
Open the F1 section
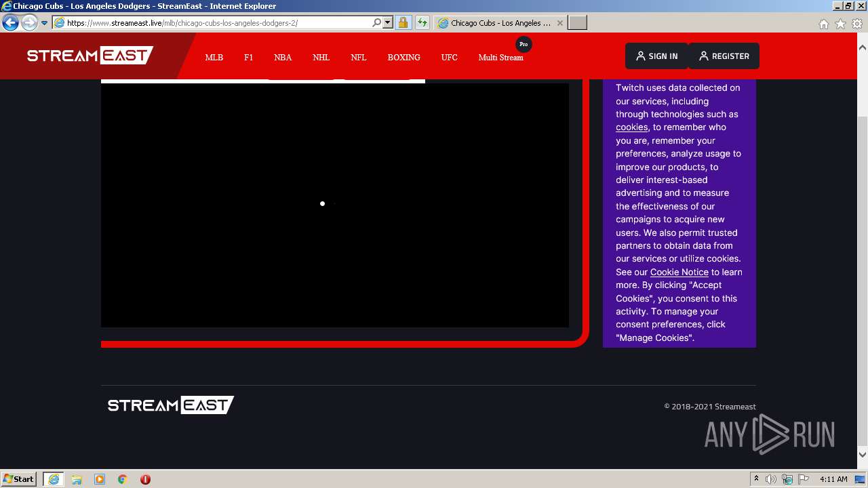pos(249,58)
